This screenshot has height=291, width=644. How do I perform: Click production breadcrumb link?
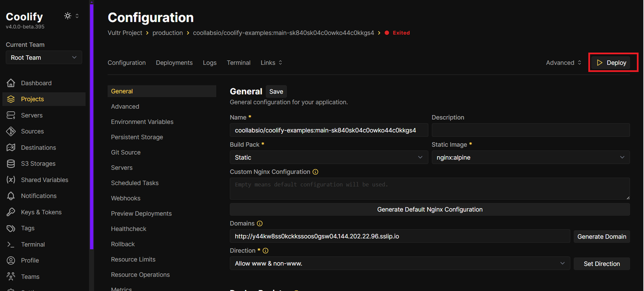pos(168,33)
